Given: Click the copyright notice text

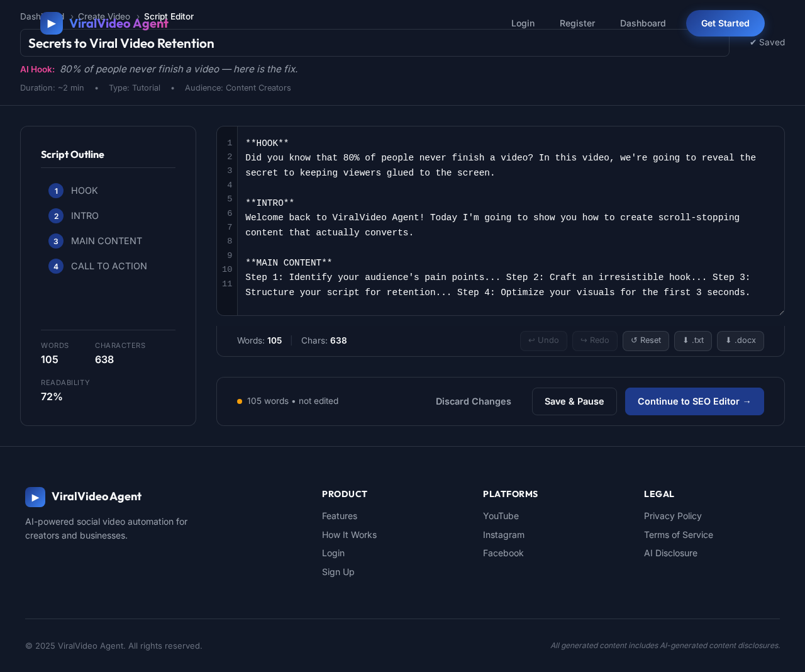Looking at the screenshot, I should click(114, 646).
